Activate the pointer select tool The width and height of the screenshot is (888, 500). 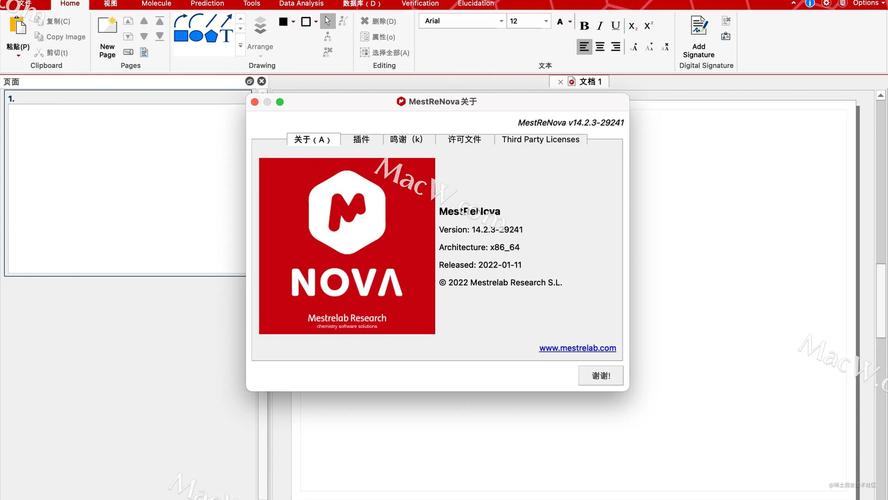tap(327, 22)
